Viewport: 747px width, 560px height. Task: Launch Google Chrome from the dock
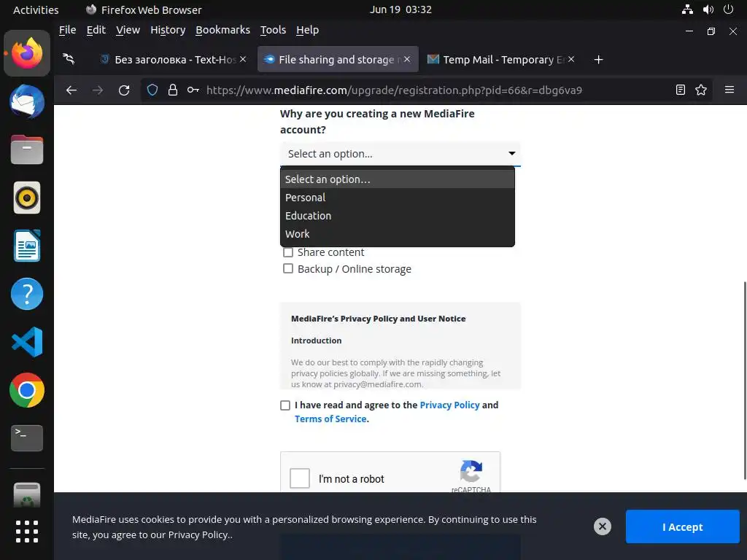(x=27, y=390)
